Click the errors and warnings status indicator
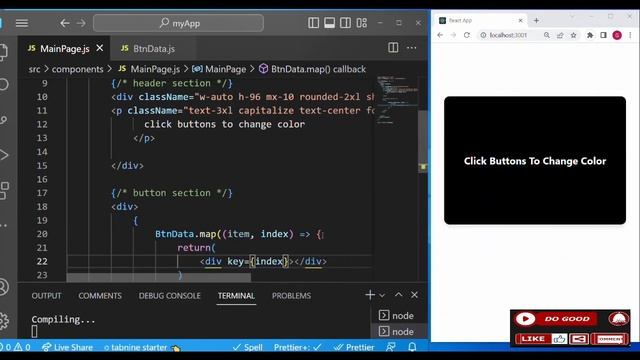The height and width of the screenshot is (360, 640). click(x=16, y=347)
